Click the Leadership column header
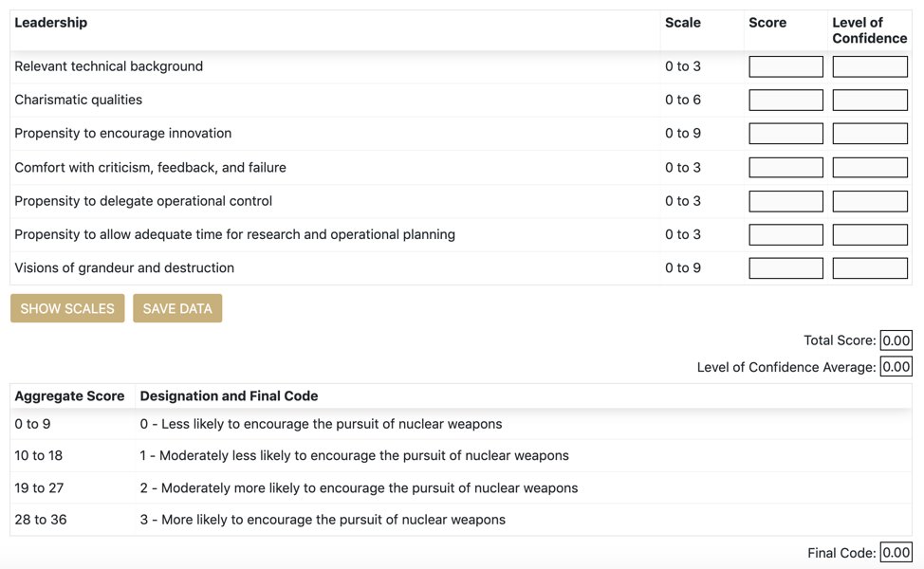Screen dimensions: 924x569 [x=50, y=23]
